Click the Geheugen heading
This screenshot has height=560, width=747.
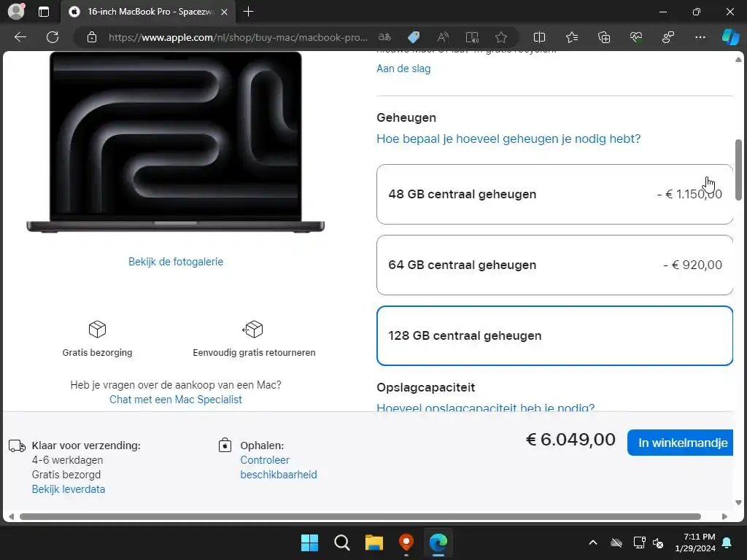(406, 117)
